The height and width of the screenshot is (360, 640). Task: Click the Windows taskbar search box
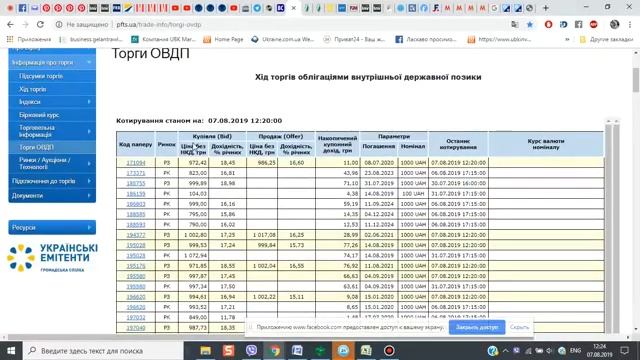coord(103,351)
